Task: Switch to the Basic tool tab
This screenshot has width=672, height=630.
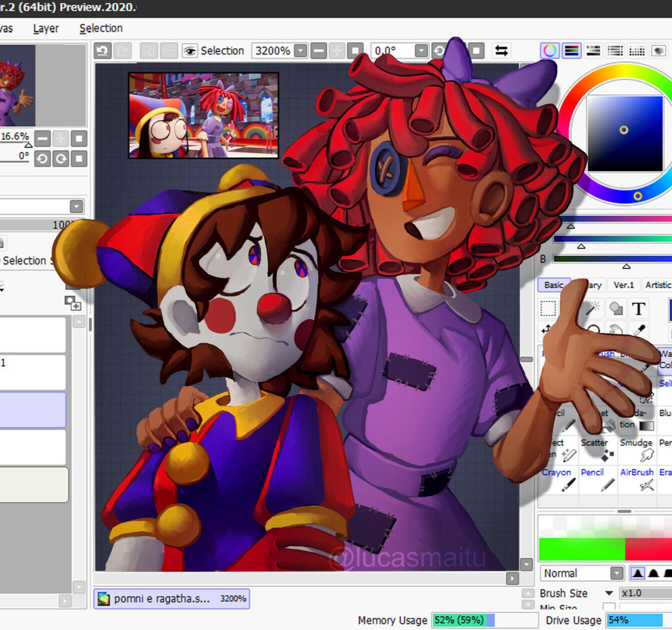Action: pyautogui.click(x=554, y=285)
